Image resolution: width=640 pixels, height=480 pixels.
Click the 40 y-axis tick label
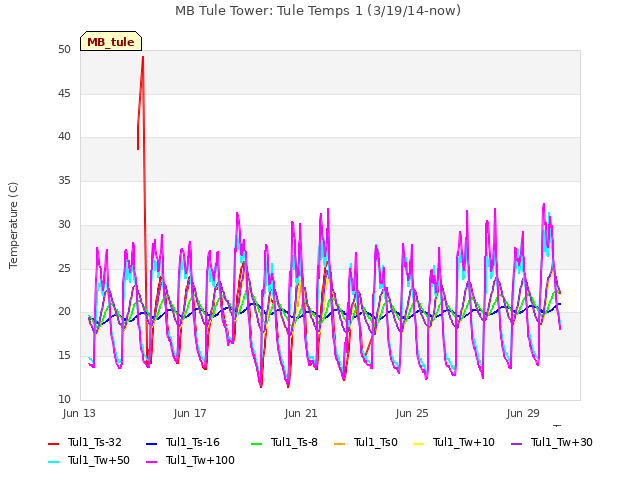coord(64,136)
